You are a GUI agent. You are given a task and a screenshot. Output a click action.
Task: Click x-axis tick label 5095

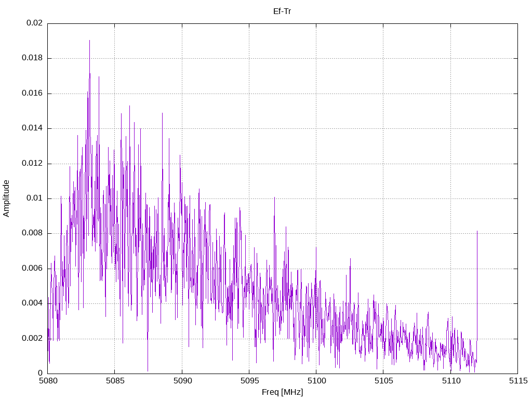pyautogui.click(x=250, y=381)
